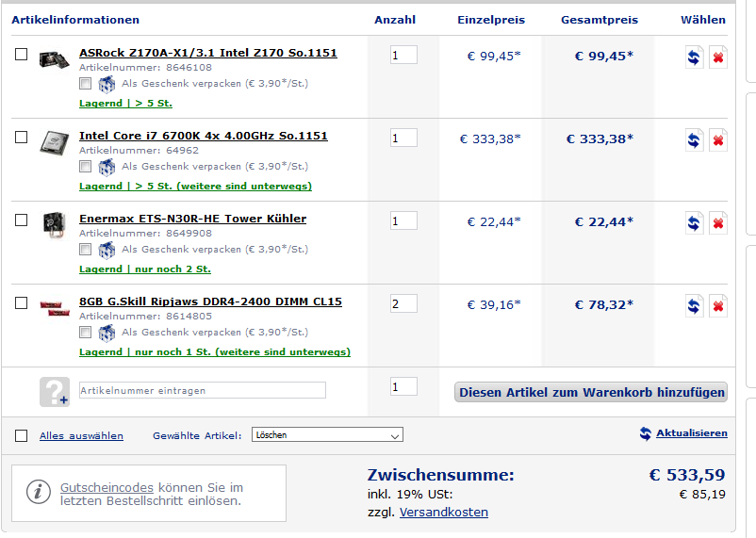This screenshot has width=756, height=538.
Task: Focus the quantity field for Intel Core i7
Action: 403,138
